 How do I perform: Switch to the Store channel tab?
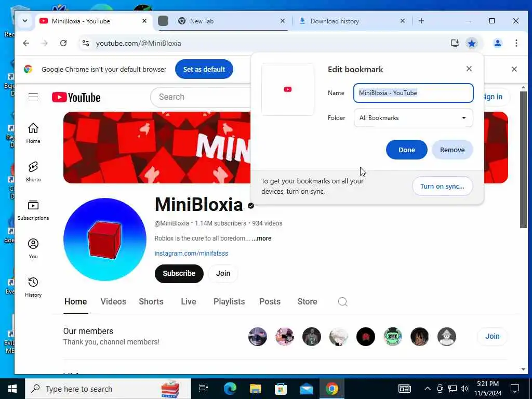(307, 302)
